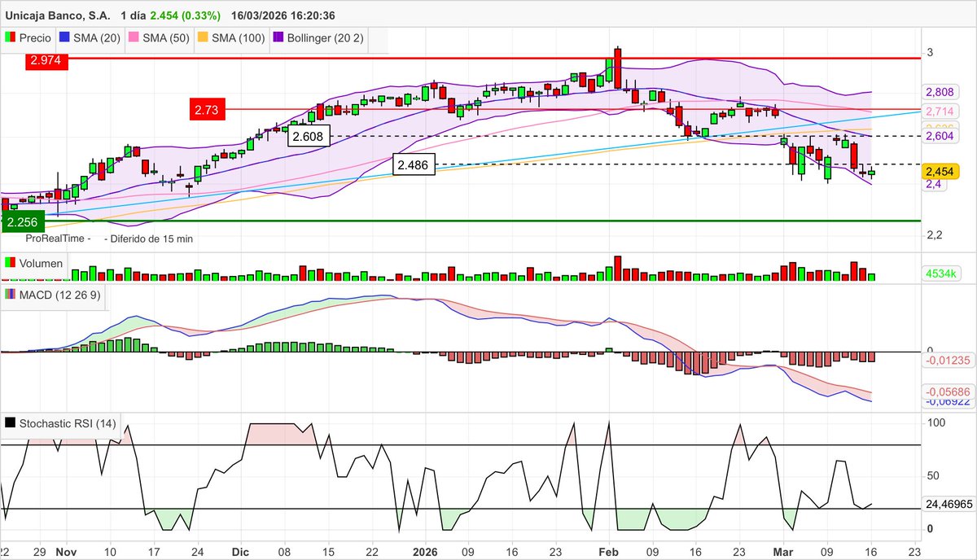
Task: Click the 2,714 SMA value tag
Action: (x=940, y=110)
